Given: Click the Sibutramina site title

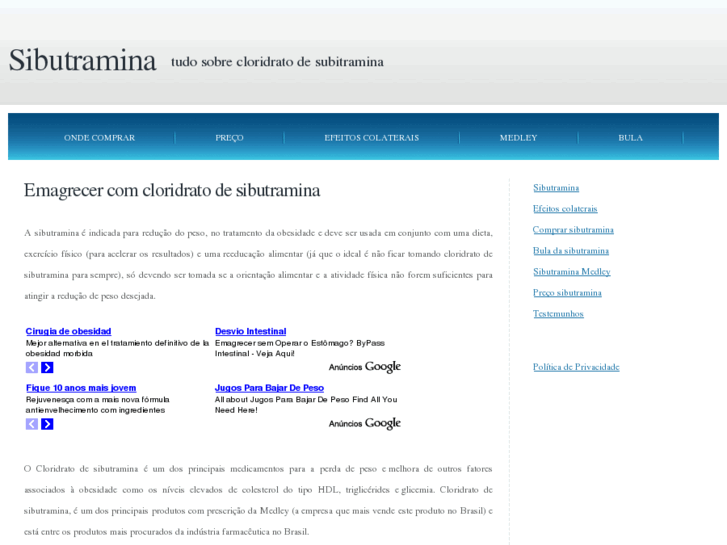Looking at the screenshot, I should pyautogui.click(x=83, y=60).
